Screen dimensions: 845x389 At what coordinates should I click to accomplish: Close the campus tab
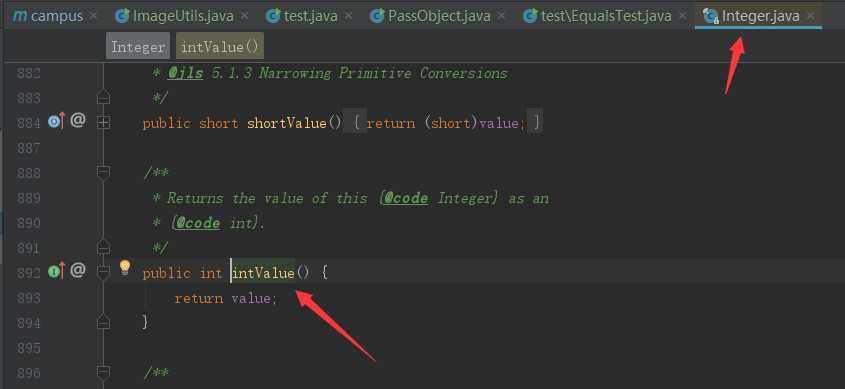click(94, 16)
